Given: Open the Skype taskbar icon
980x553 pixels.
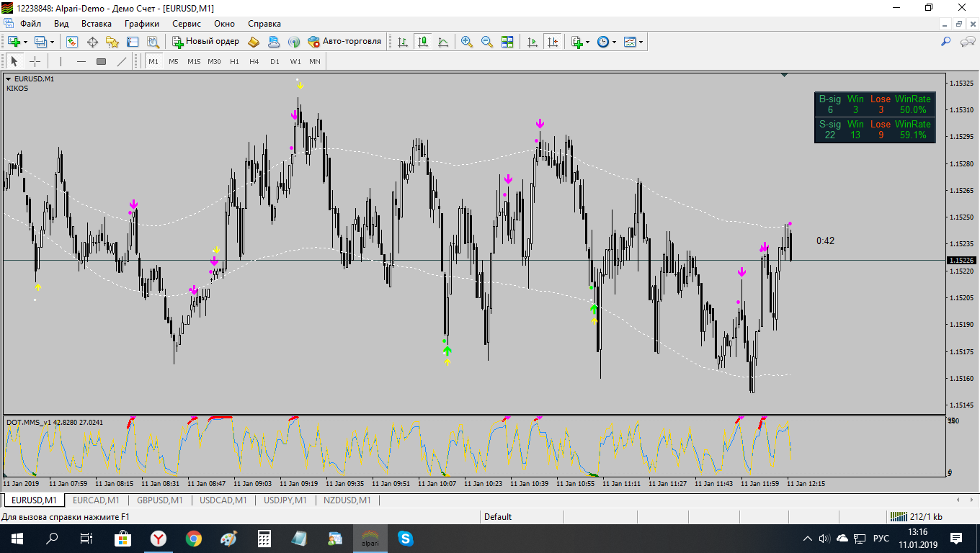Looking at the screenshot, I should pos(405,538).
